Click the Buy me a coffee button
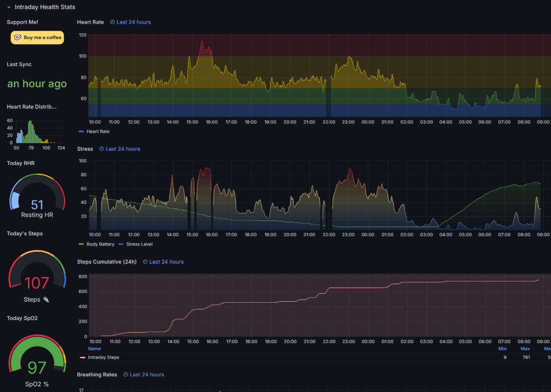The width and height of the screenshot is (551, 392). point(37,37)
